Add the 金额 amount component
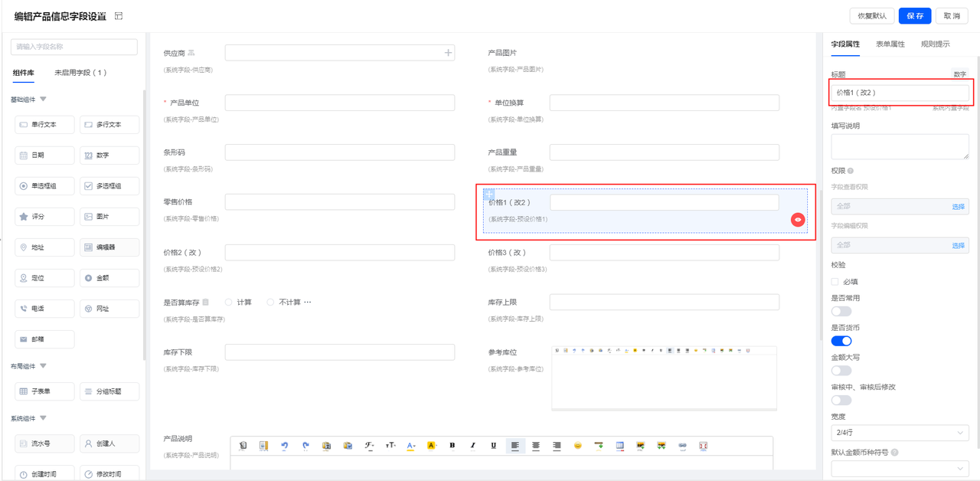This screenshot has height=481, width=980. point(109,278)
